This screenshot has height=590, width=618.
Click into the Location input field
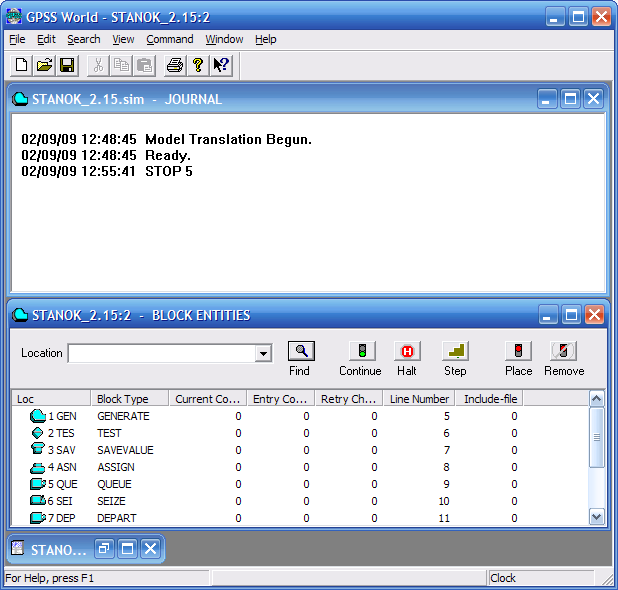coord(162,353)
